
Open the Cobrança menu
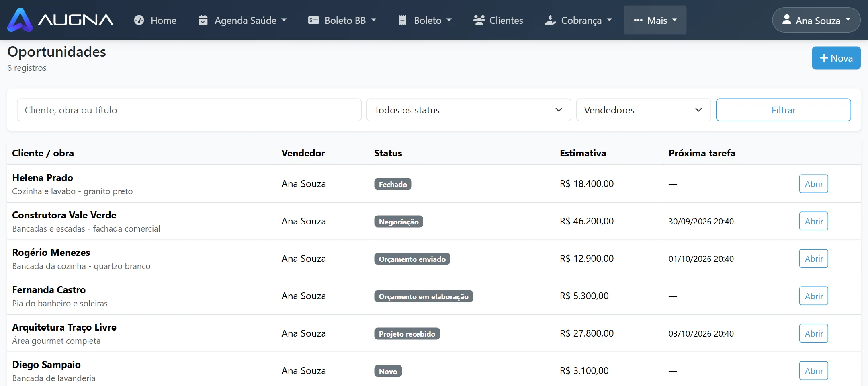click(578, 20)
